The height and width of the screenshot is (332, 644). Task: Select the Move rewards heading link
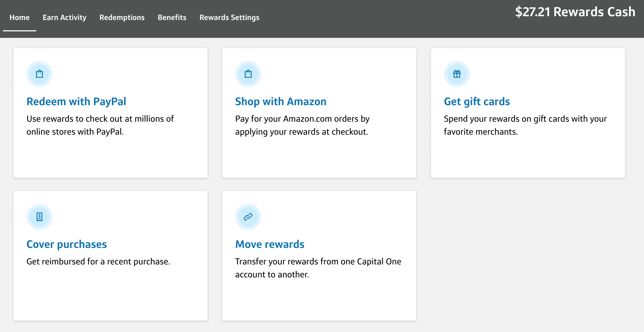point(270,244)
